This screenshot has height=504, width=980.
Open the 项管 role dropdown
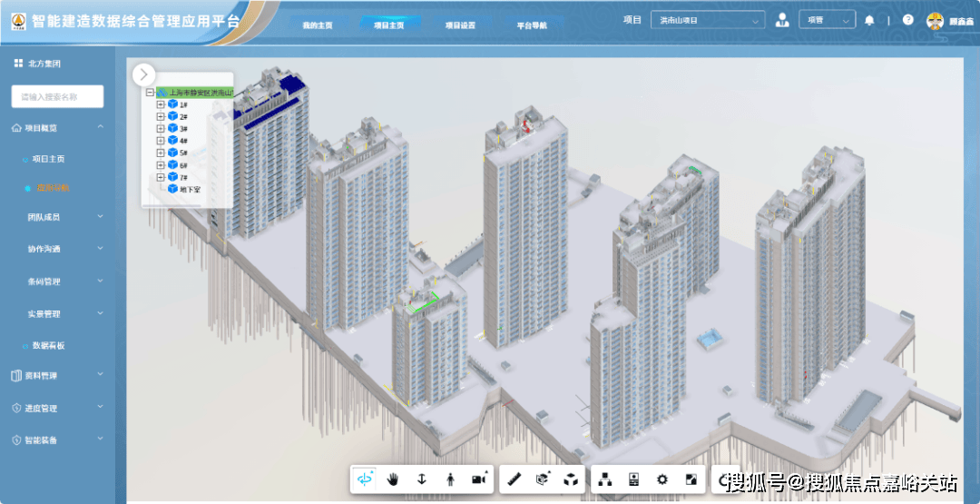tap(826, 20)
